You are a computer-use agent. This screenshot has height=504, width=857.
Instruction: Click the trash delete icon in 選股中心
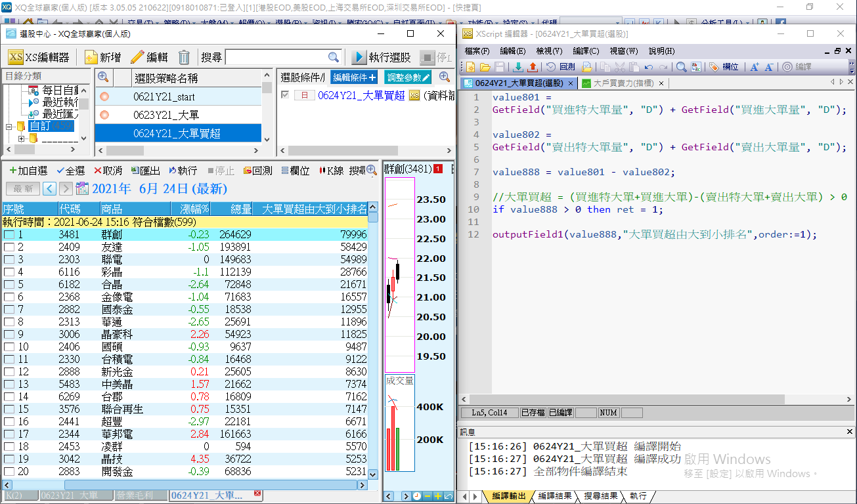184,57
